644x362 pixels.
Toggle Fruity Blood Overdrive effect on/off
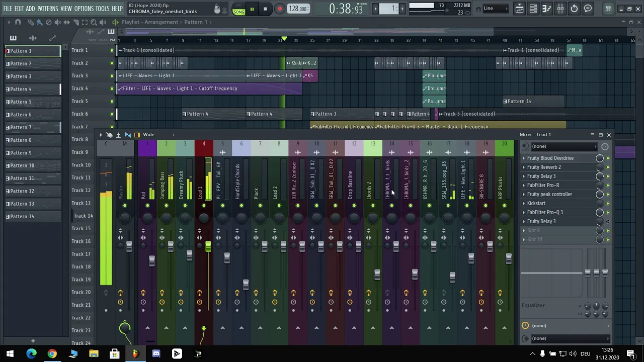click(x=608, y=158)
